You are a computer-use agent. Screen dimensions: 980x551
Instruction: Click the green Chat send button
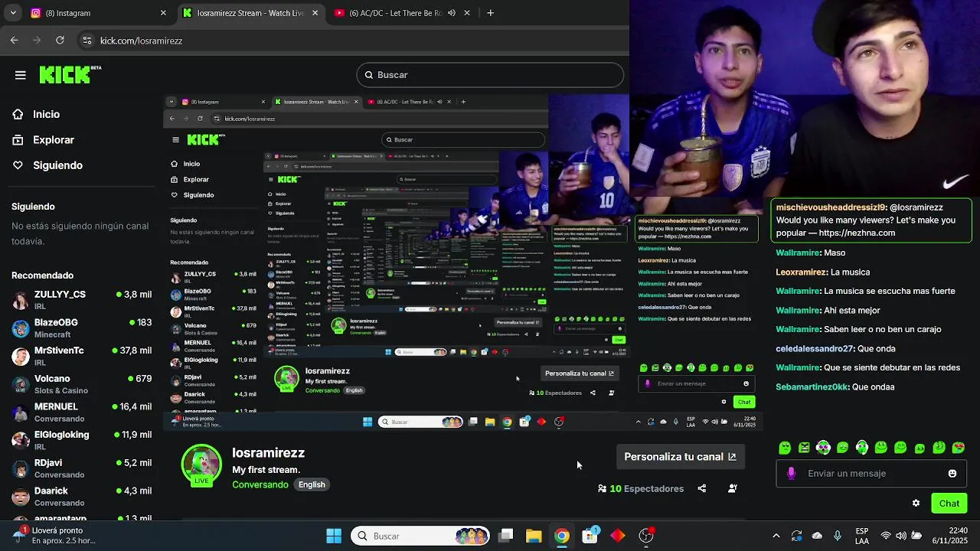click(949, 503)
